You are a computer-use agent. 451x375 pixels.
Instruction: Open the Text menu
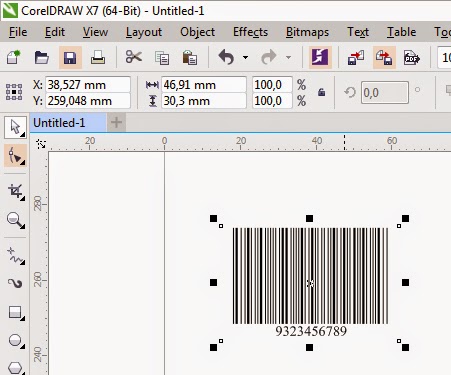tap(358, 32)
